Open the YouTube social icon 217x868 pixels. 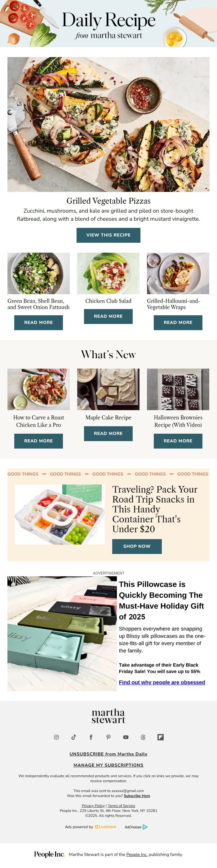pyautogui.click(x=126, y=737)
